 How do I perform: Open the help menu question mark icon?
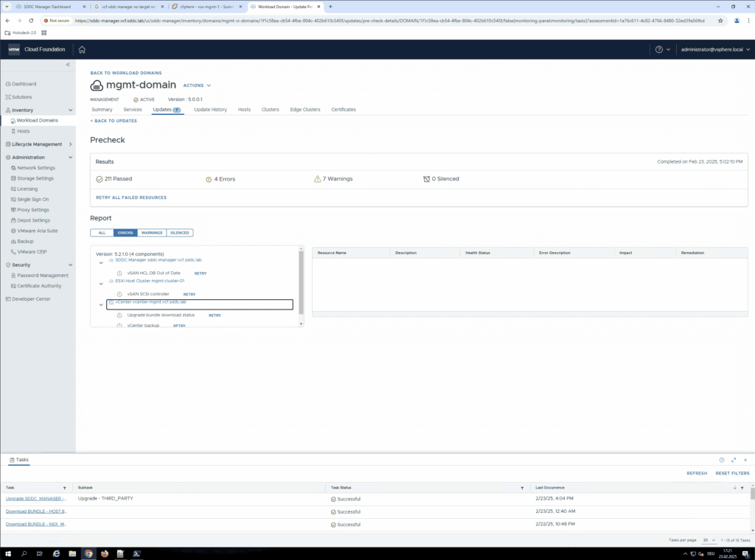coord(658,49)
